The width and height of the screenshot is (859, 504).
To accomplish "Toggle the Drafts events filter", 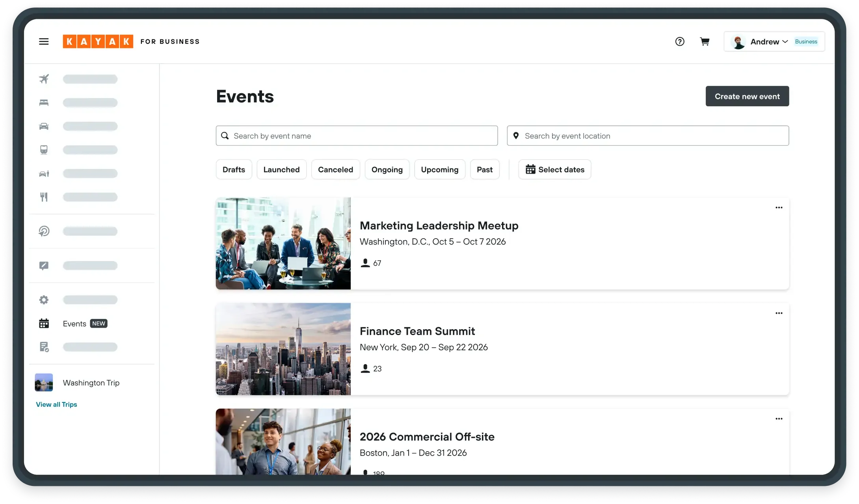I will click(x=234, y=169).
